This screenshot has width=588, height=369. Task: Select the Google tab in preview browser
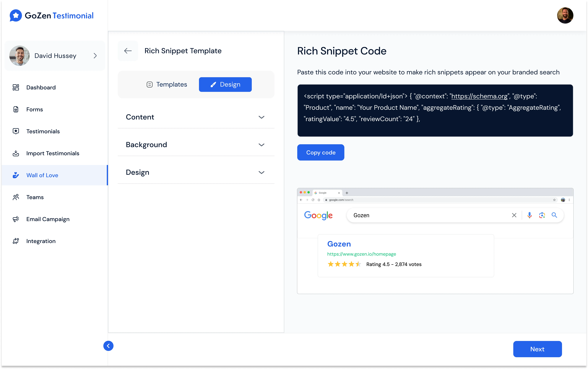click(327, 193)
